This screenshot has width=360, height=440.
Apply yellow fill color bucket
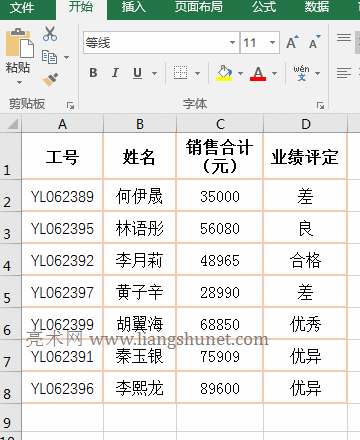coord(224,73)
